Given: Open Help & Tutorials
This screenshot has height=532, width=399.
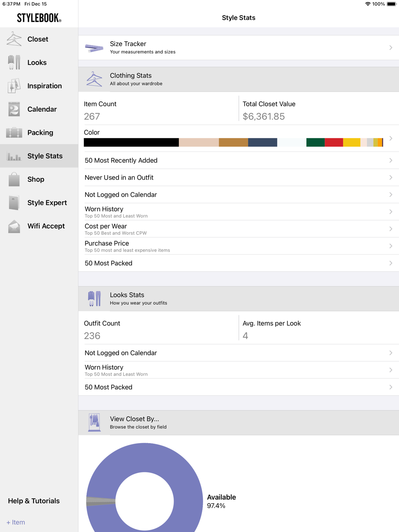Looking at the screenshot, I should (x=34, y=501).
